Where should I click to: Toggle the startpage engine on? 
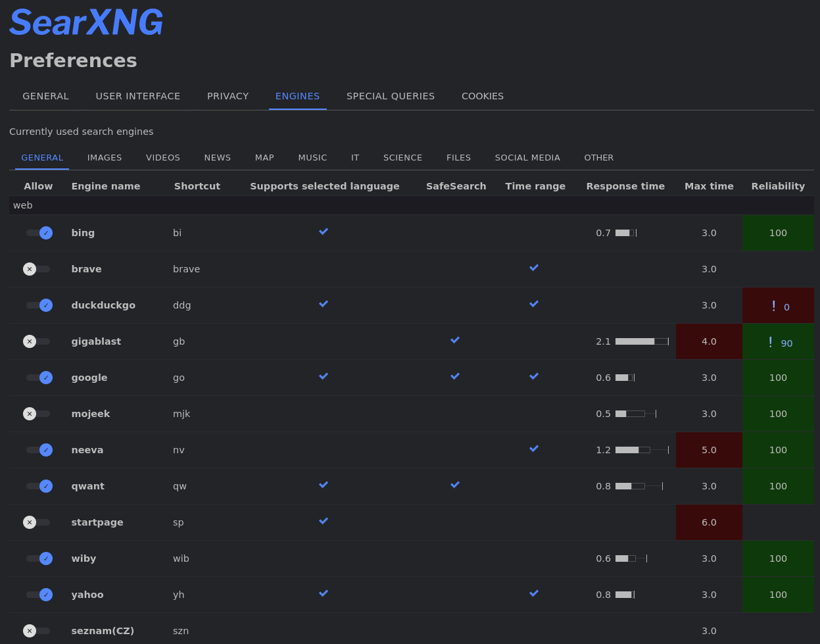[x=36, y=522]
